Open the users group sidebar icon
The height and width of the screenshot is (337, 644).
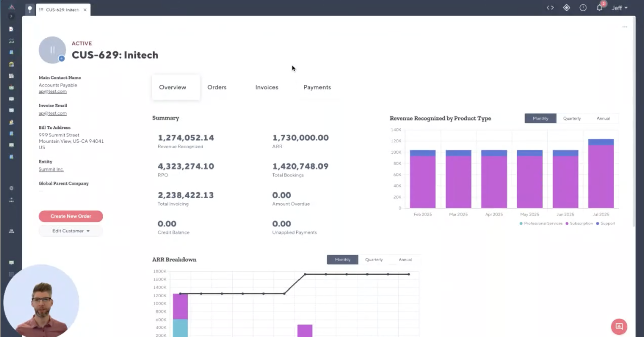click(11, 231)
